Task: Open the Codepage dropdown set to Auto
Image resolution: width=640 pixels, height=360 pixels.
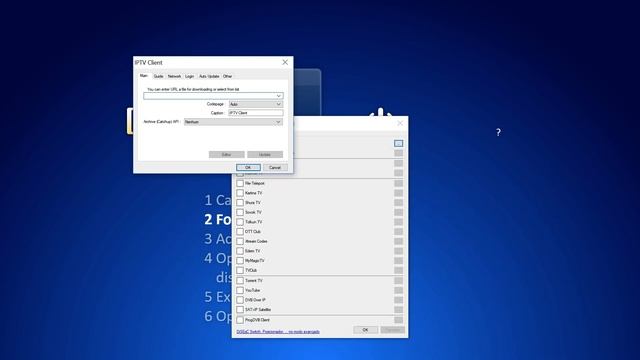Action: point(256,104)
